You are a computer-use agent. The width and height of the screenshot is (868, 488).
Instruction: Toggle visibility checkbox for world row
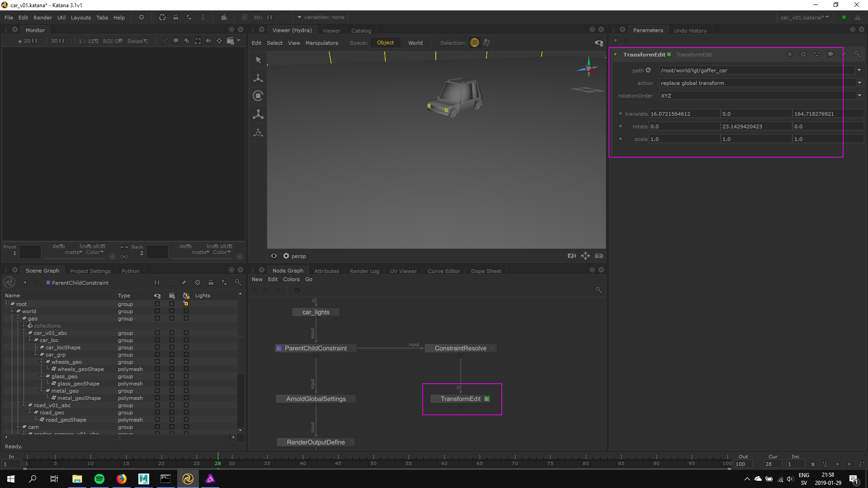(x=157, y=311)
